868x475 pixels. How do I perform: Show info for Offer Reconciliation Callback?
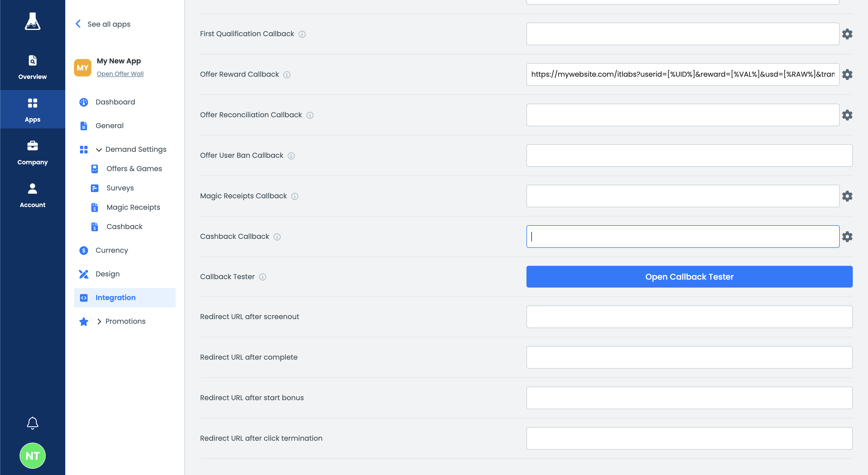click(x=310, y=115)
